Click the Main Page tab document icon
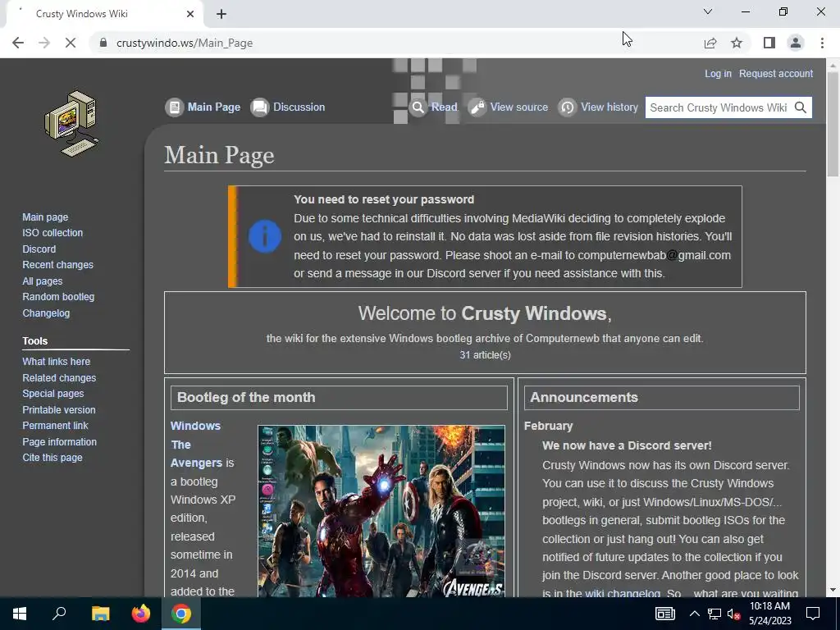The width and height of the screenshot is (840, 630). click(x=174, y=107)
